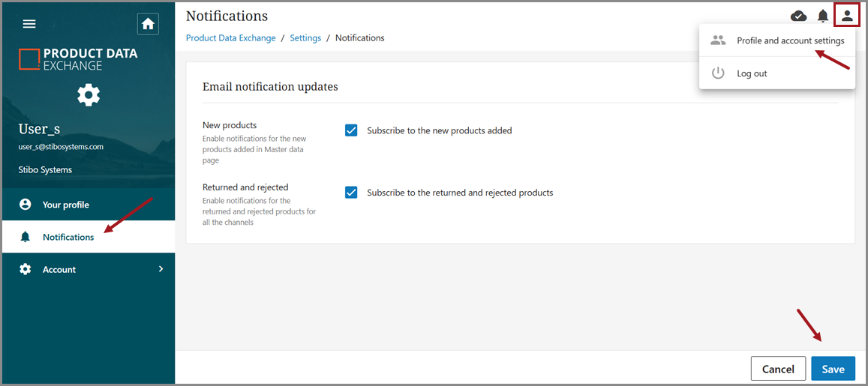
Task: Expand the Account submenu chevron
Action: [x=161, y=269]
